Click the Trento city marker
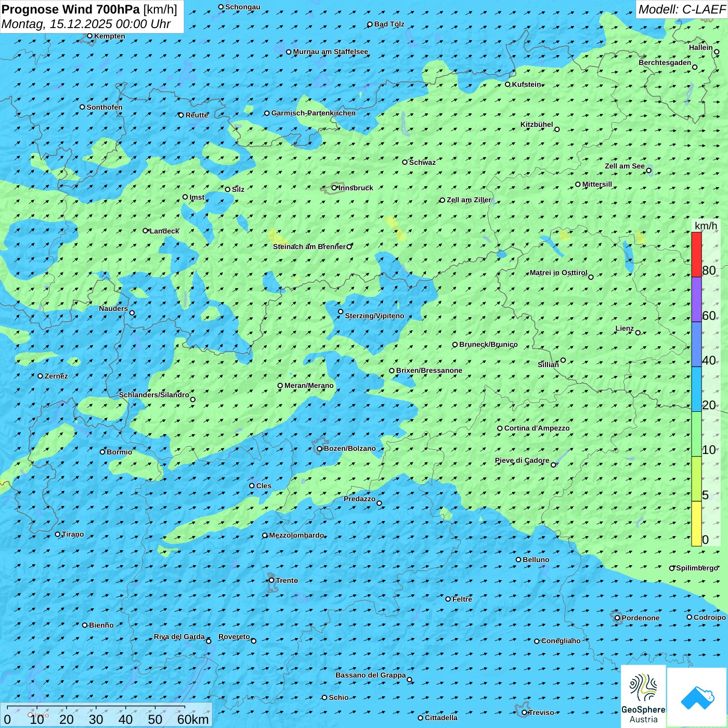 [271, 580]
